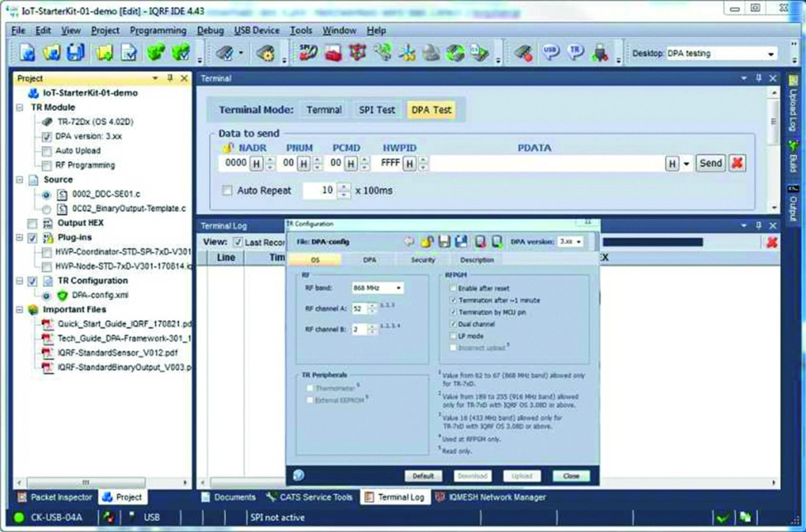Click the Close button in TR Configuration
The width and height of the screenshot is (806, 532).
[571, 476]
